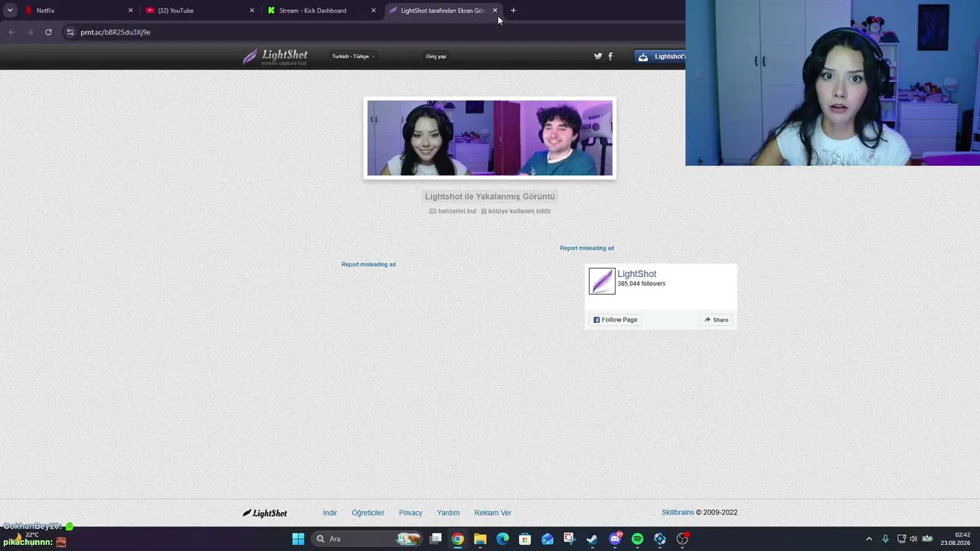Go forward with the browser forward arrow
The height and width of the screenshot is (551, 980).
pyautogui.click(x=30, y=32)
